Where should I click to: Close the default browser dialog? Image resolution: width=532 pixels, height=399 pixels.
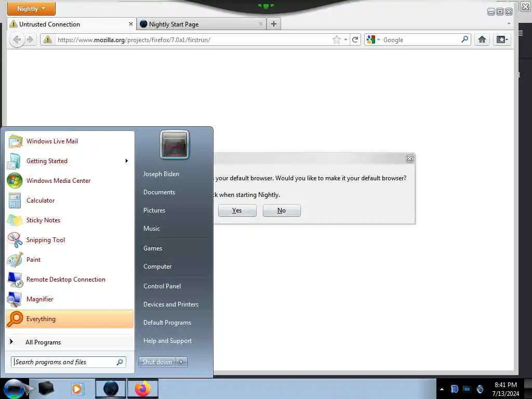409,158
